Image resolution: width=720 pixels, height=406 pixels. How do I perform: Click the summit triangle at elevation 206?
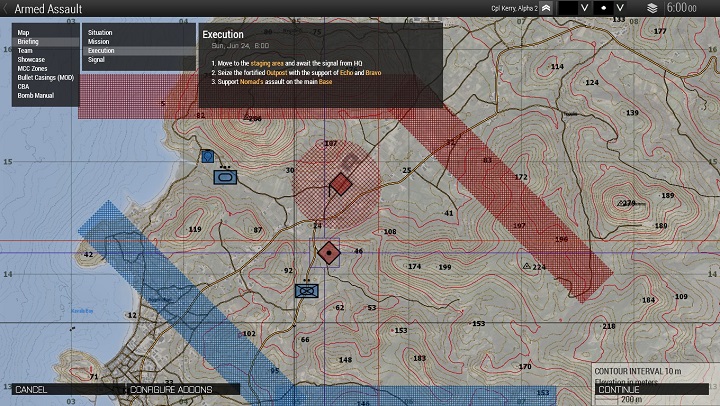click(x=246, y=117)
